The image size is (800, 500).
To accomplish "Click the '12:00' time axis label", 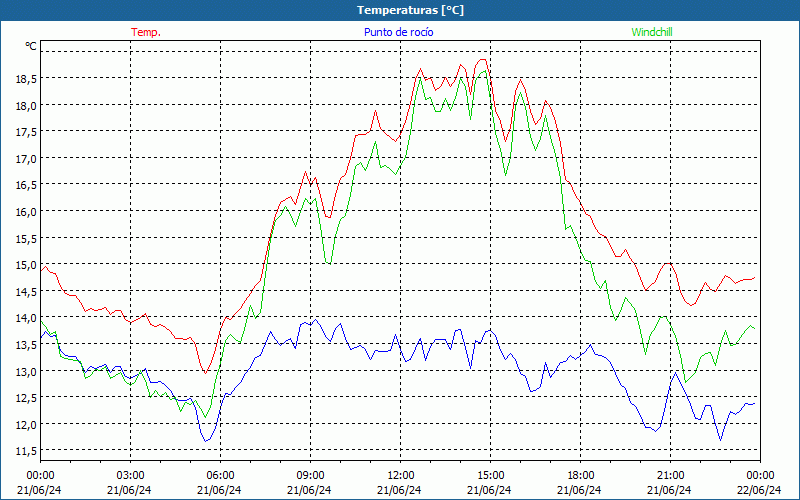I will [x=401, y=475].
